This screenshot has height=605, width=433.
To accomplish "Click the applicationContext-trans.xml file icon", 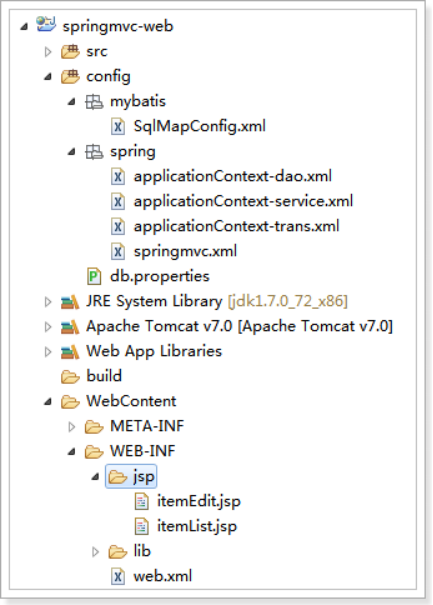I will pos(118,226).
